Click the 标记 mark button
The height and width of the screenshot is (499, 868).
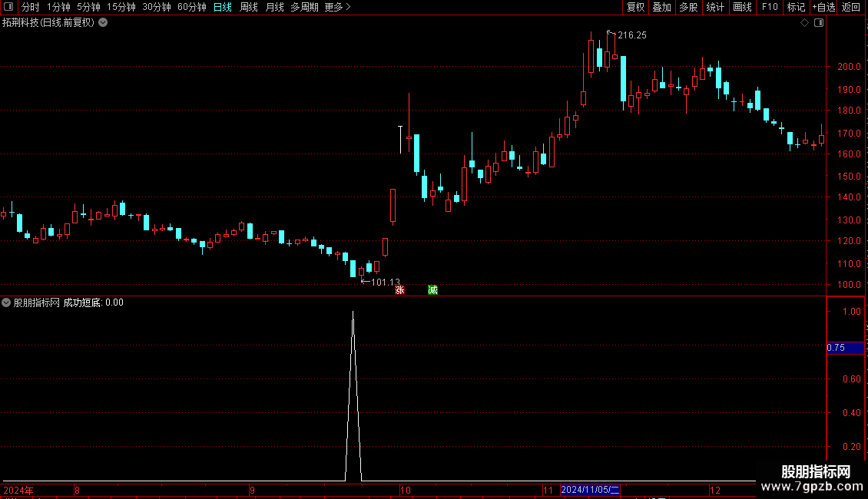[796, 7]
